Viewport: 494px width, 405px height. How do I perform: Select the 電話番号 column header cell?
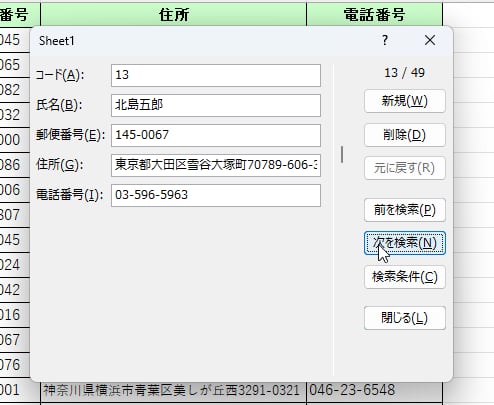pyautogui.click(x=374, y=15)
